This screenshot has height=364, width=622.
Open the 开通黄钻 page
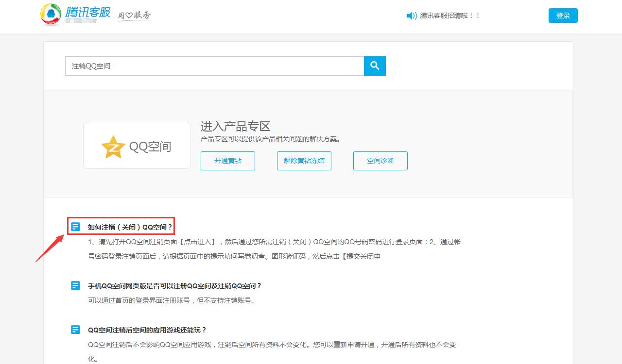point(227,161)
